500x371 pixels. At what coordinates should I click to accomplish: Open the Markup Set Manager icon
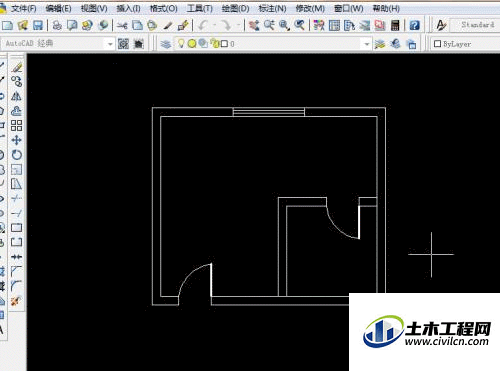(x=380, y=25)
